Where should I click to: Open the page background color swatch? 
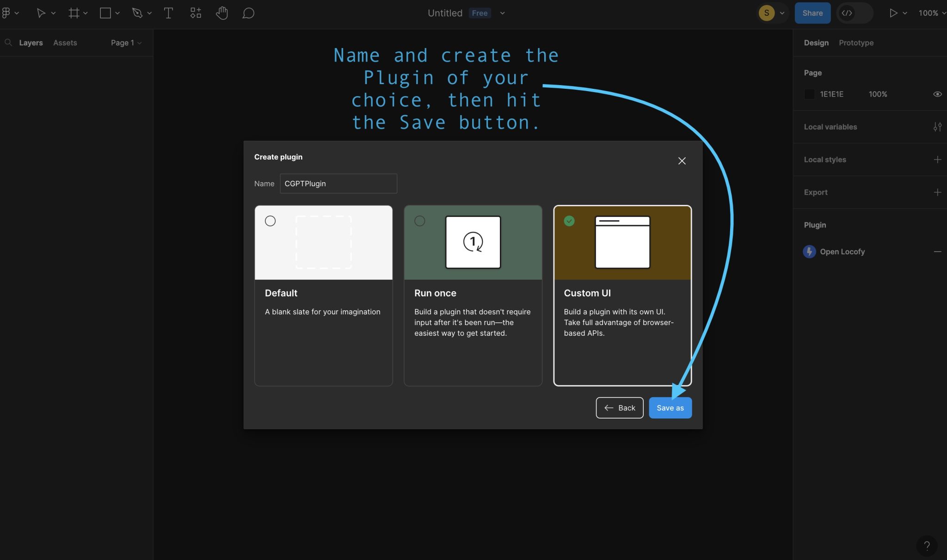point(809,94)
